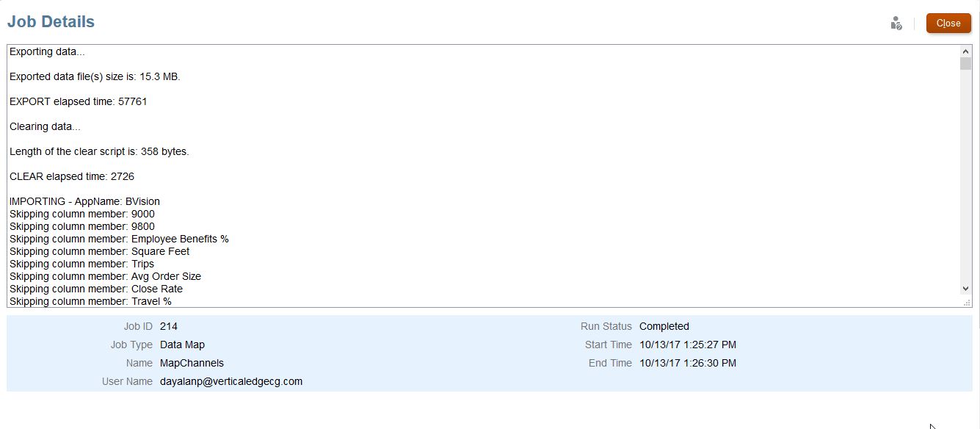The width and height of the screenshot is (980, 429).
Task: Click the Job ID value 214
Action: [168, 326]
